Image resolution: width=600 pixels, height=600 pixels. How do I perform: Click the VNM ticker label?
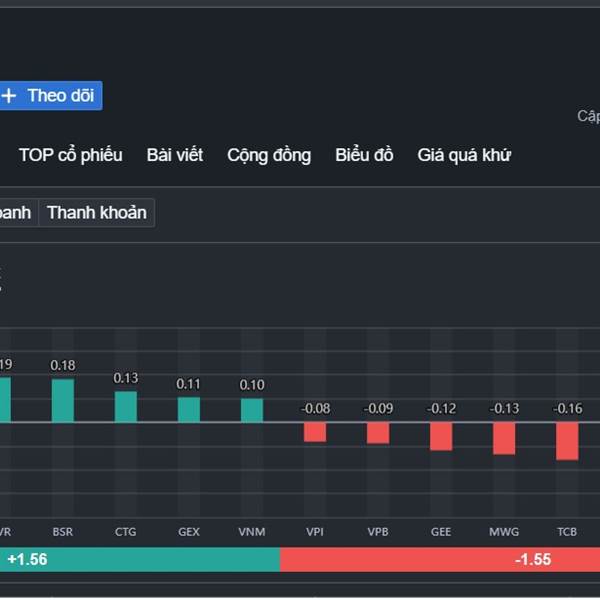[252, 532]
